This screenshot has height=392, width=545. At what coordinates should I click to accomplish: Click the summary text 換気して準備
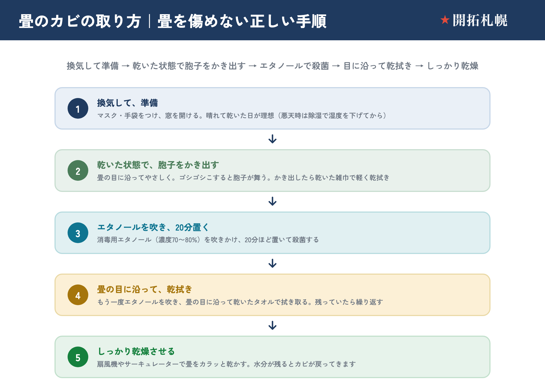[93, 66]
